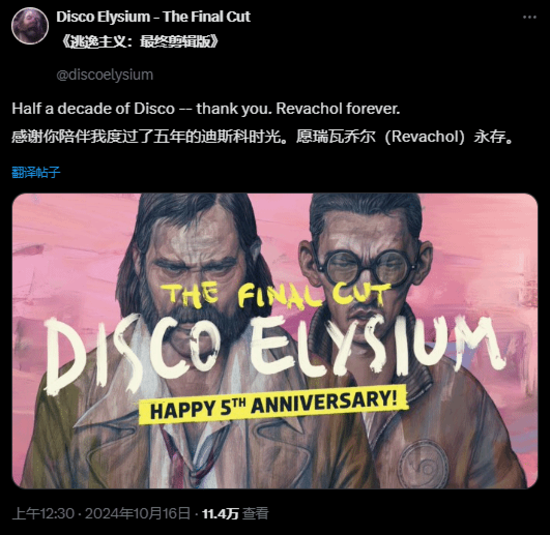The height and width of the screenshot is (535, 550).
Task: Open the 5th anniversary image attachment
Action: click(x=275, y=341)
